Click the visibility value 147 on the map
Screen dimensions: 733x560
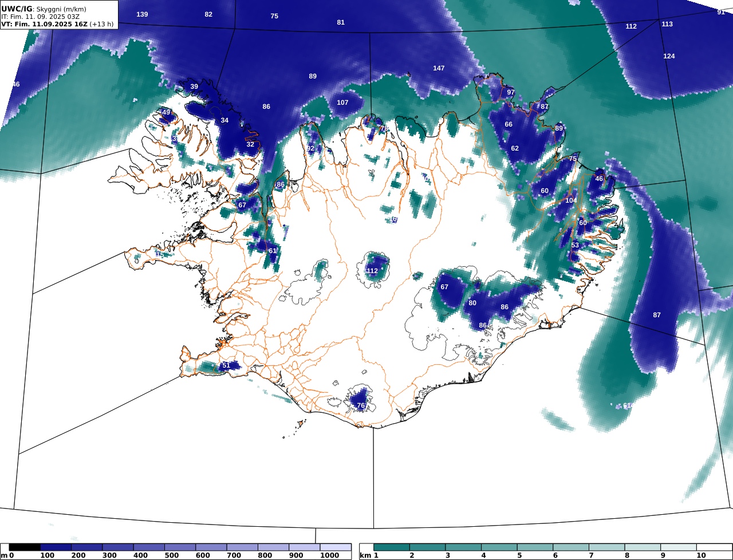pos(439,68)
